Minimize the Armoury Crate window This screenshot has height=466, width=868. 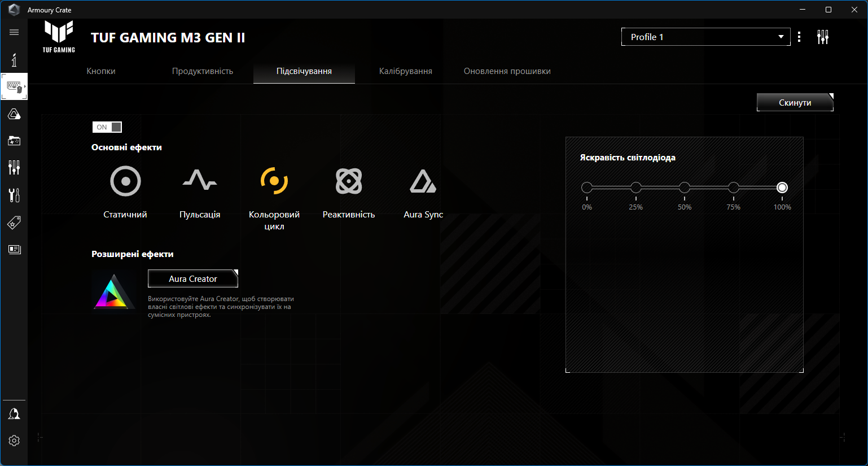click(x=803, y=10)
